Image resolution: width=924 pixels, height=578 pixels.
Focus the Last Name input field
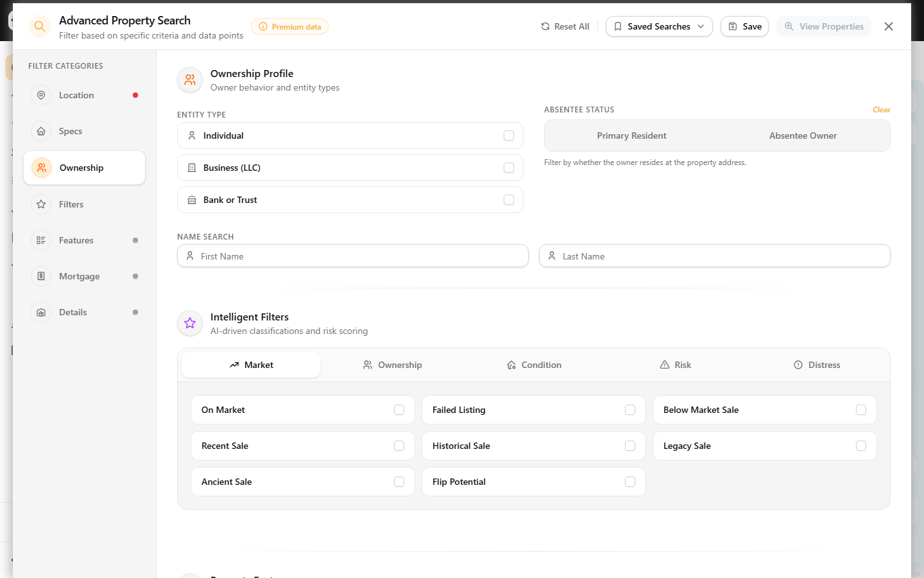[x=715, y=256]
